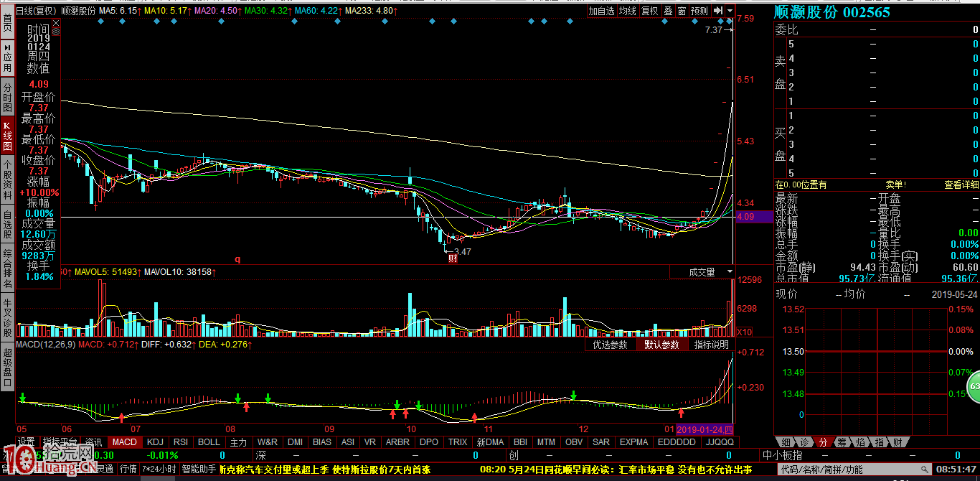Select the MTM indicator tab
This screenshot has height=481, width=980.
(x=547, y=442)
